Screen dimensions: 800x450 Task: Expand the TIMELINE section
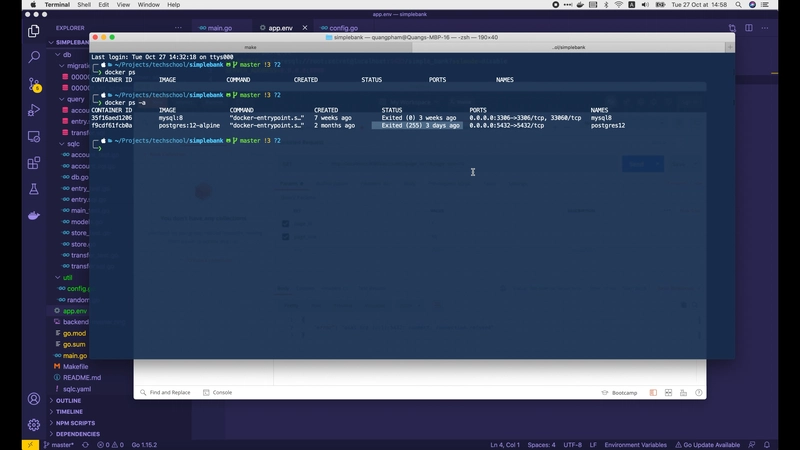[69, 412]
